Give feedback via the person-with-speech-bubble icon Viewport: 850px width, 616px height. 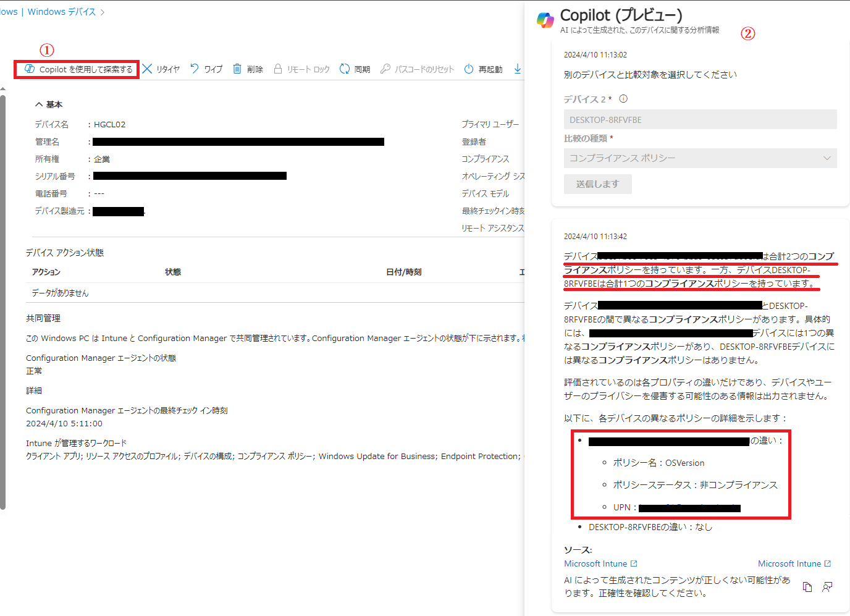(x=827, y=586)
